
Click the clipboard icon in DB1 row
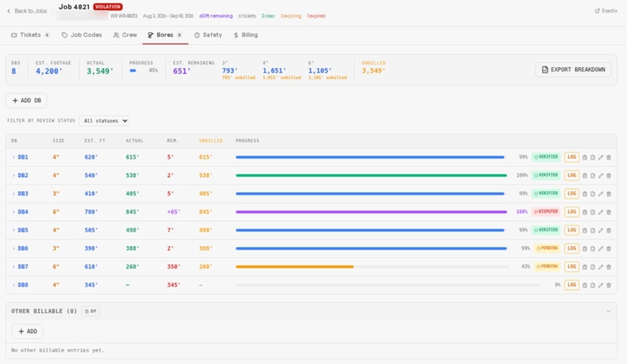coord(584,157)
